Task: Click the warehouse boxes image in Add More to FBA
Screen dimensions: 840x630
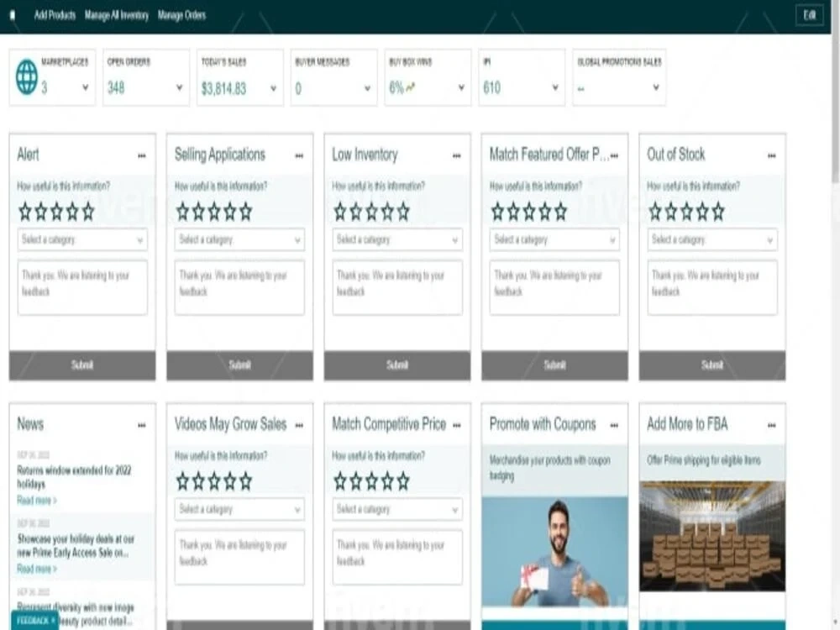Action: tap(712, 536)
